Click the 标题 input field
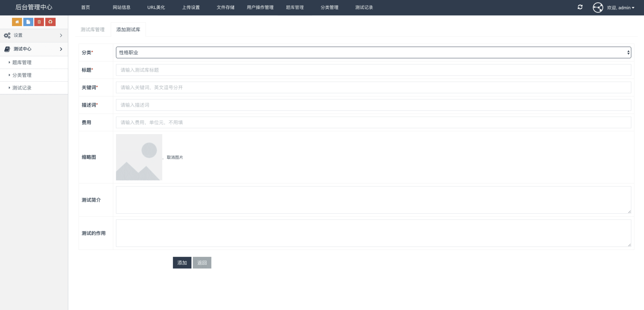The image size is (644, 310). 373,70
